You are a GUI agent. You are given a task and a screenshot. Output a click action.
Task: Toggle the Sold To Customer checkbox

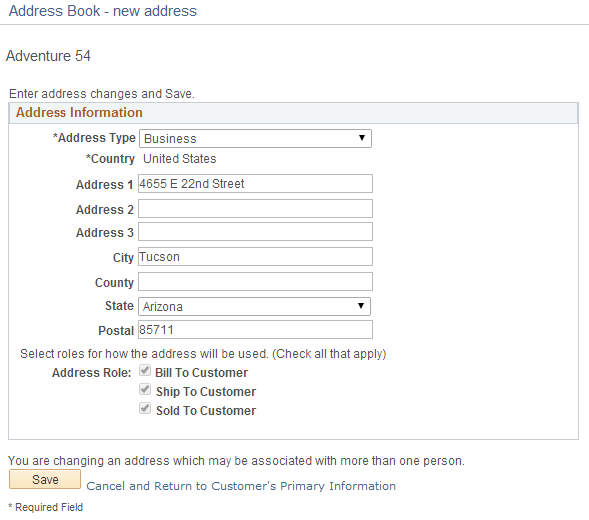pyautogui.click(x=145, y=408)
